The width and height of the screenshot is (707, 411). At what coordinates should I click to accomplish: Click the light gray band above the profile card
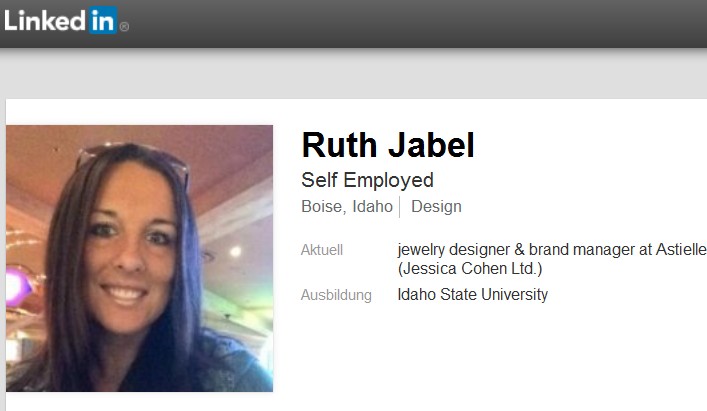pos(354,74)
